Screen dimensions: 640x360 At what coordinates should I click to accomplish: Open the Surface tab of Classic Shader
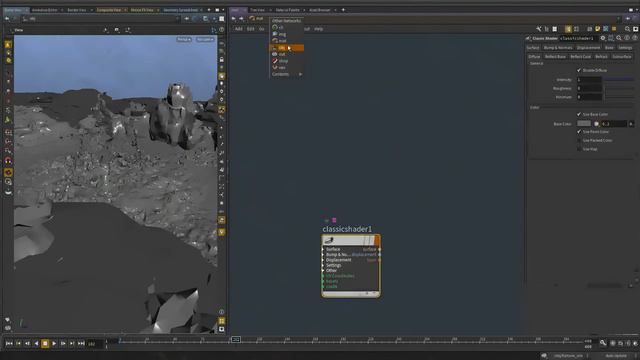[533, 48]
